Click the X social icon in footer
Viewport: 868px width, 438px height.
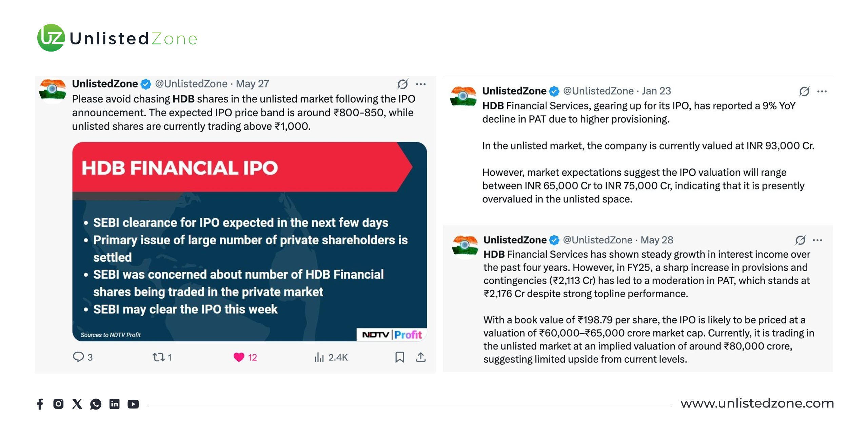point(77,404)
